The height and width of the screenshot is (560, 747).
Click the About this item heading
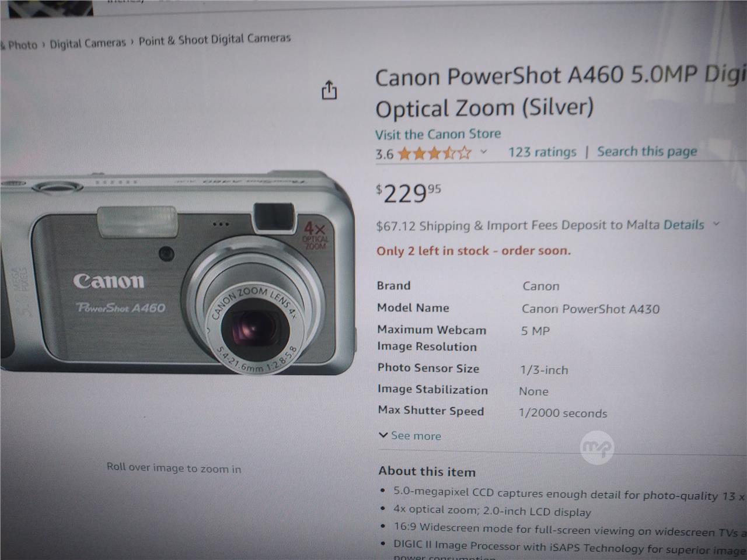point(427,471)
